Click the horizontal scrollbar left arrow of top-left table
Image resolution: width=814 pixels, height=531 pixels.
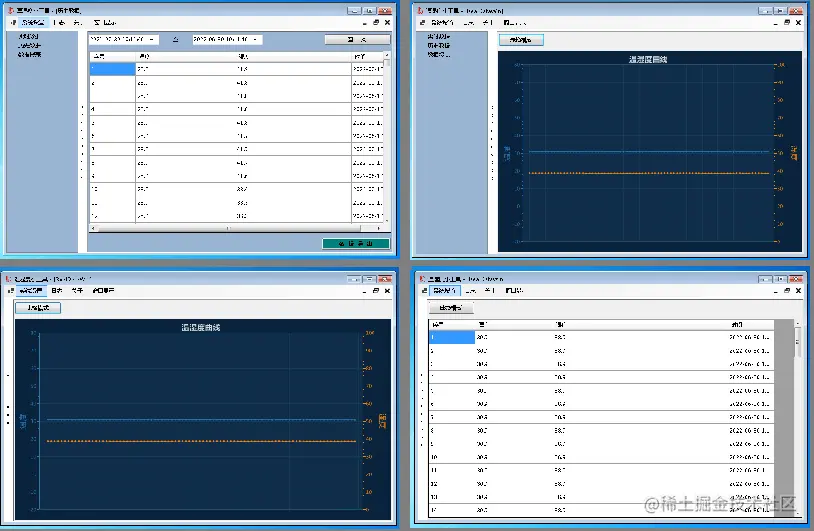click(x=93, y=228)
